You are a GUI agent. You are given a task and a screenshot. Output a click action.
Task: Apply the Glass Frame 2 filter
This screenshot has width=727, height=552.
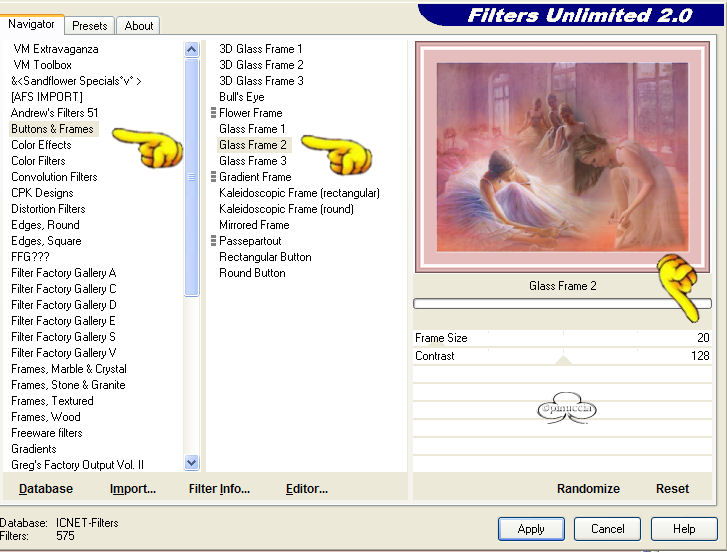tap(531, 529)
